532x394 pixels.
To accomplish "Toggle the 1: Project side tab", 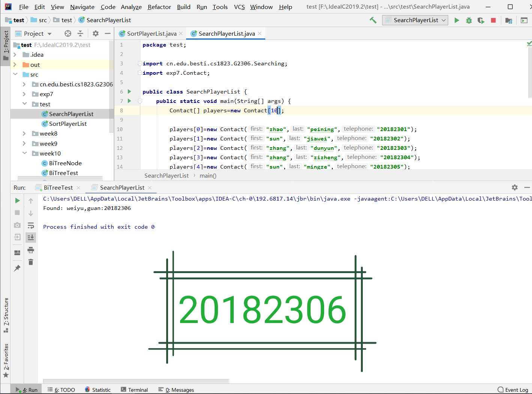I will click(x=6, y=46).
